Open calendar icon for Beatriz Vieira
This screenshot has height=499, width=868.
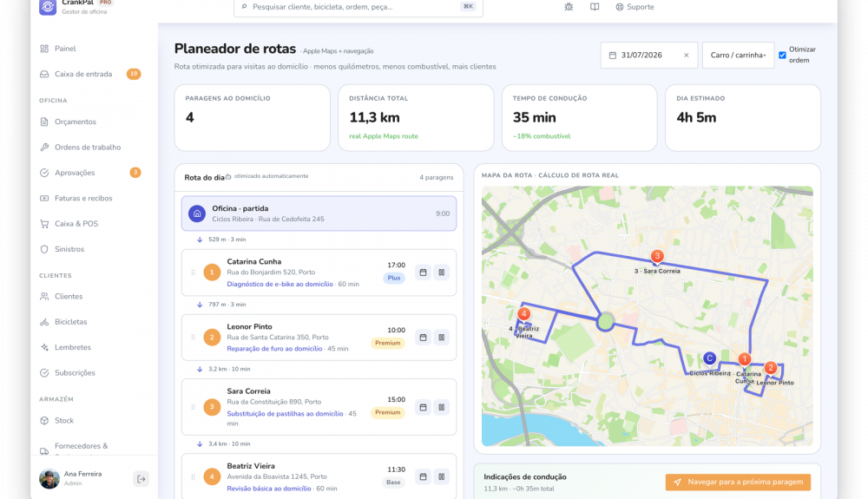(423, 476)
